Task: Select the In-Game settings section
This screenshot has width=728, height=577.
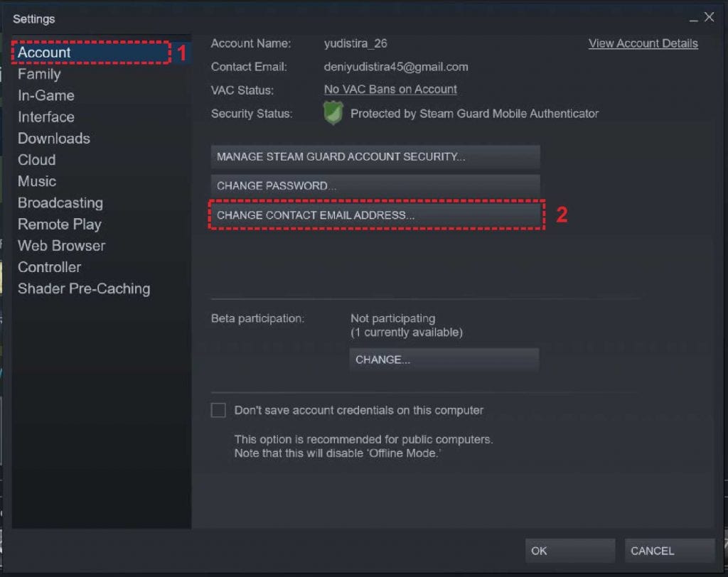Action: [47, 95]
